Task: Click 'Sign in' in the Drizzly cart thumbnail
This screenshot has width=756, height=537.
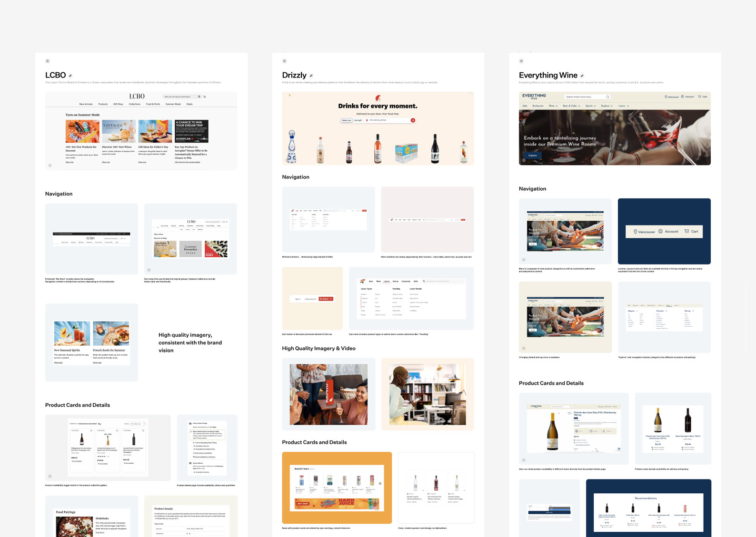Action: (x=298, y=299)
